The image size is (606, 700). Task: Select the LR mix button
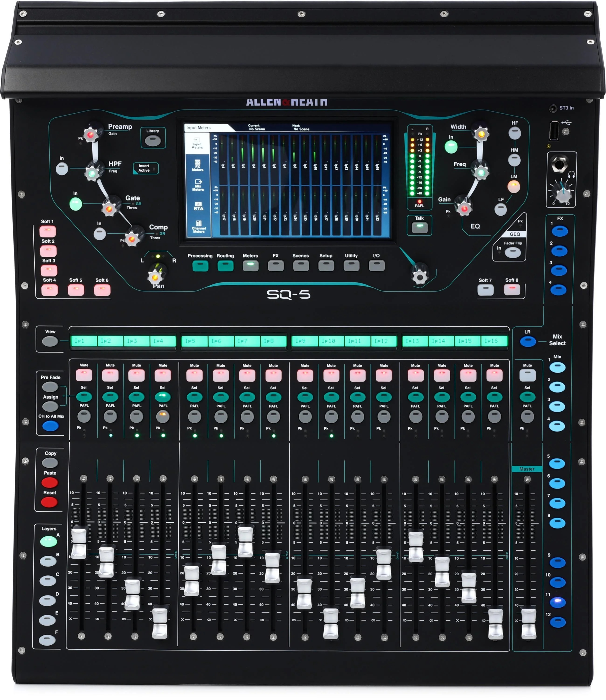528,342
